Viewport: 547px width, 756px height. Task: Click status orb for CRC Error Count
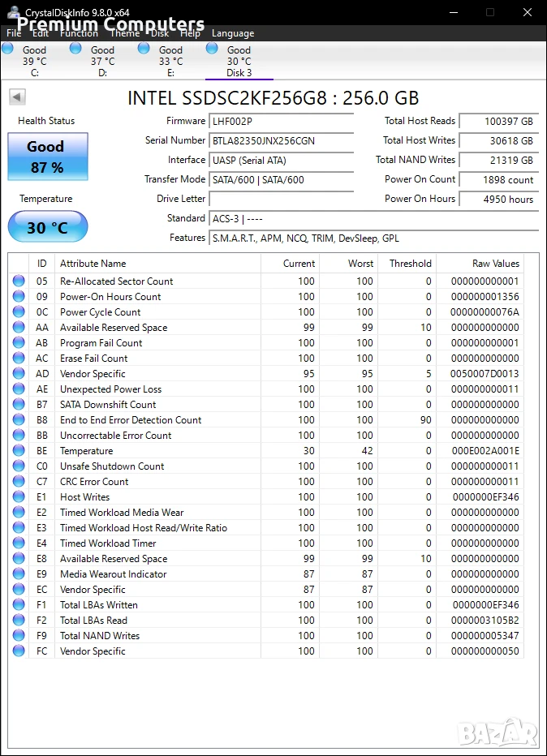click(x=19, y=481)
